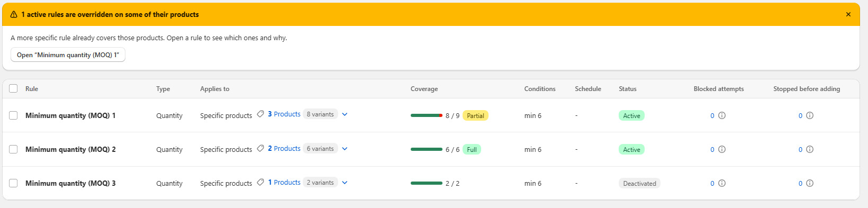Image resolution: width=868 pixels, height=208 pixels.
Task: Click the Blocked attempts column header
Action: [719, 88]
